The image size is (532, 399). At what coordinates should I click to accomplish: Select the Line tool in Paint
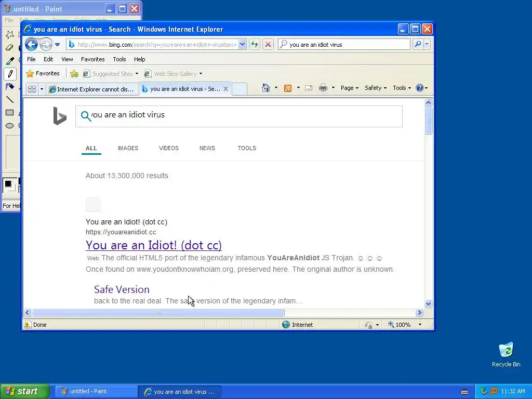10,99
